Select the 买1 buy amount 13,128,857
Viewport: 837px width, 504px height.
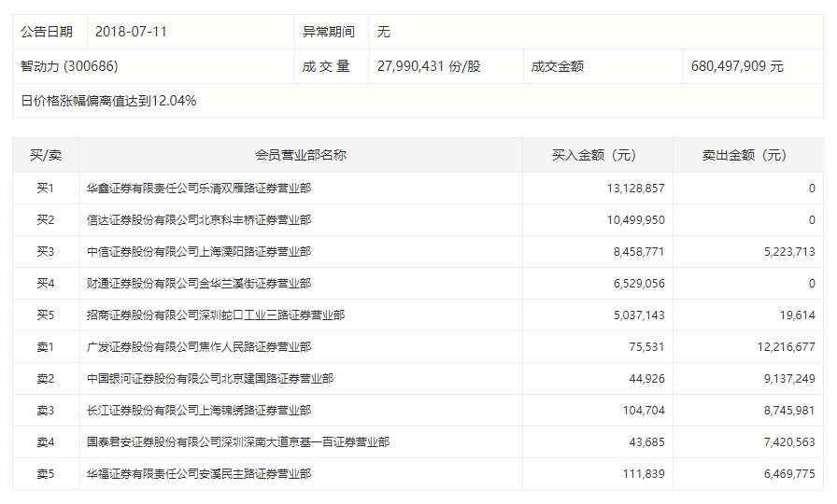point(635,188)
